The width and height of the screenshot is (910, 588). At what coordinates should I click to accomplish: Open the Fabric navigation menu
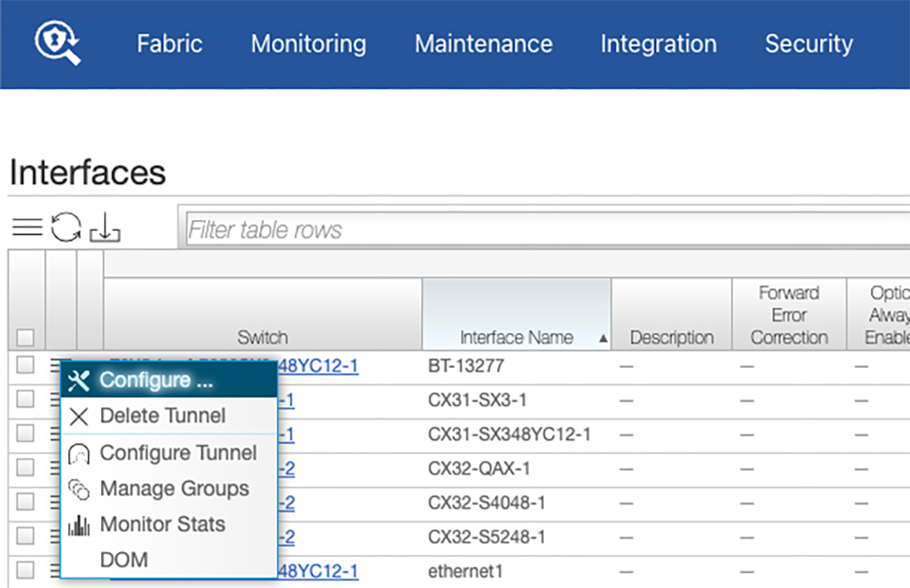point(169,43)
